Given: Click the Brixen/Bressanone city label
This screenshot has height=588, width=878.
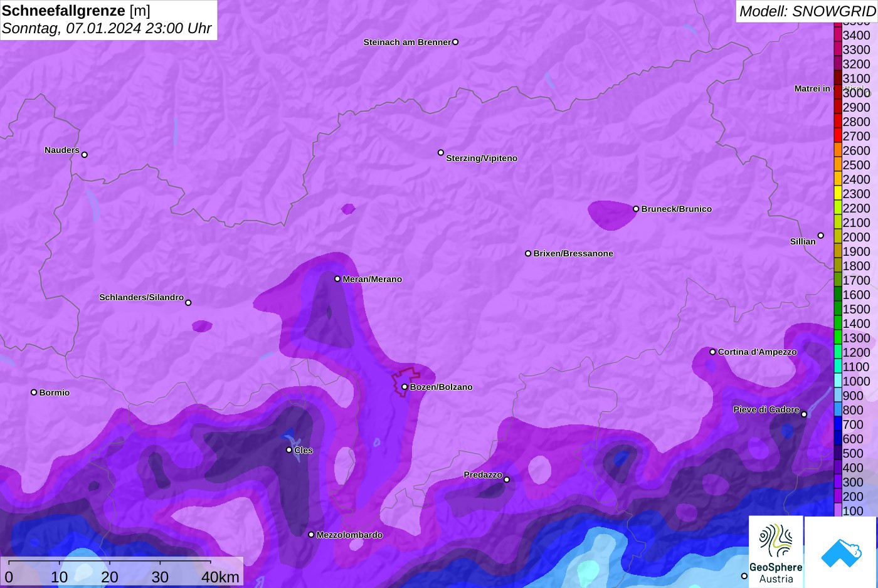Looking at the screenshot, I should point(573,254).
